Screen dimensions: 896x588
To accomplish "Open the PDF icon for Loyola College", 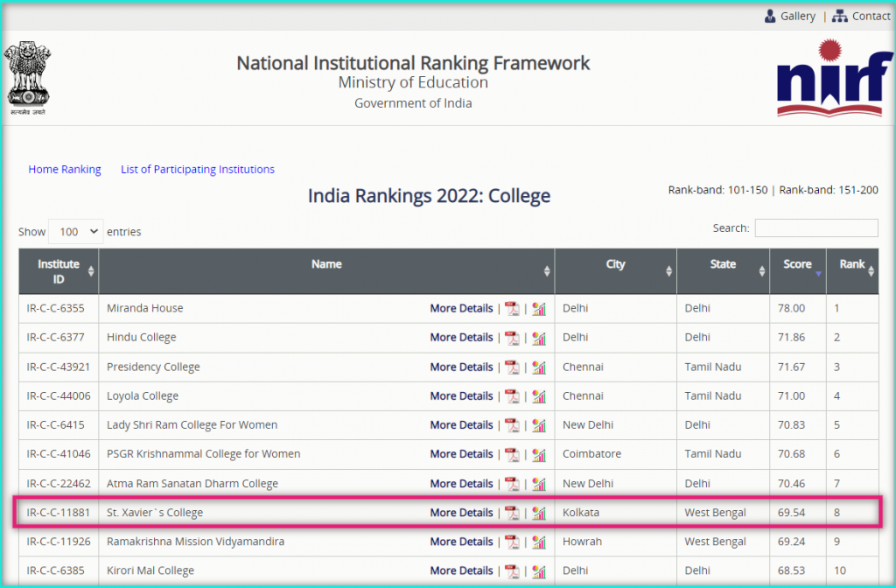I will (512, 396).
